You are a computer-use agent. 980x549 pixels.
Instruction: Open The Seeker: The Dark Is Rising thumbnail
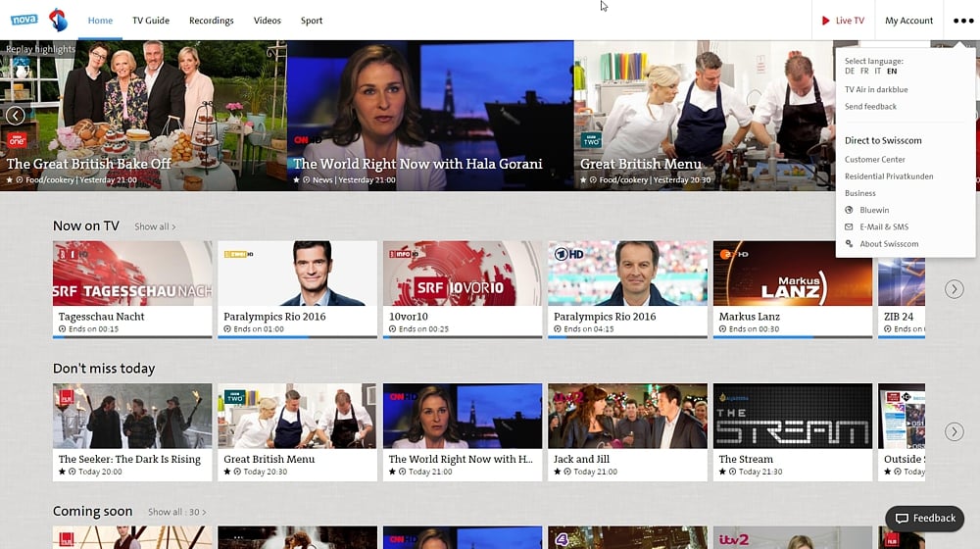point(132,416)
